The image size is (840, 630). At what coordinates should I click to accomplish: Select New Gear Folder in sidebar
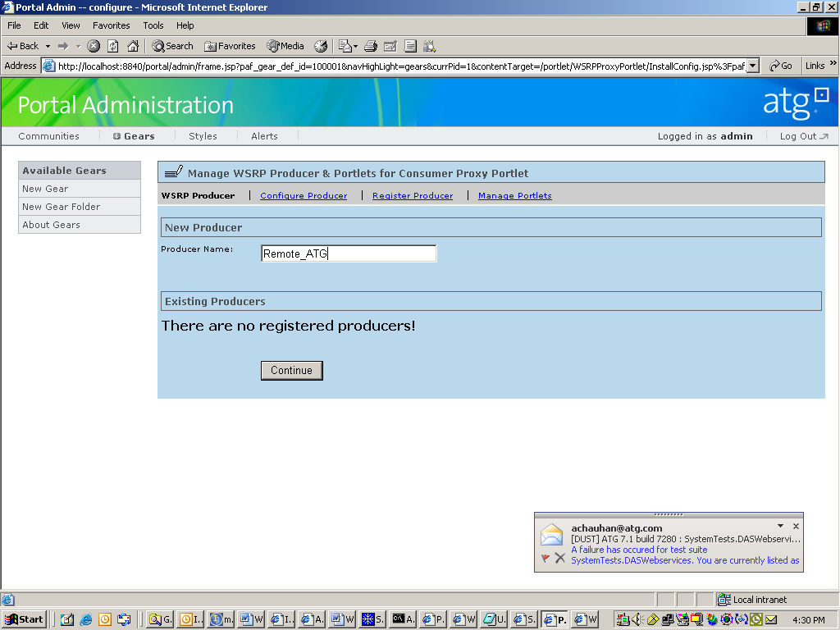pyautogui.click(x=80, y=207)
